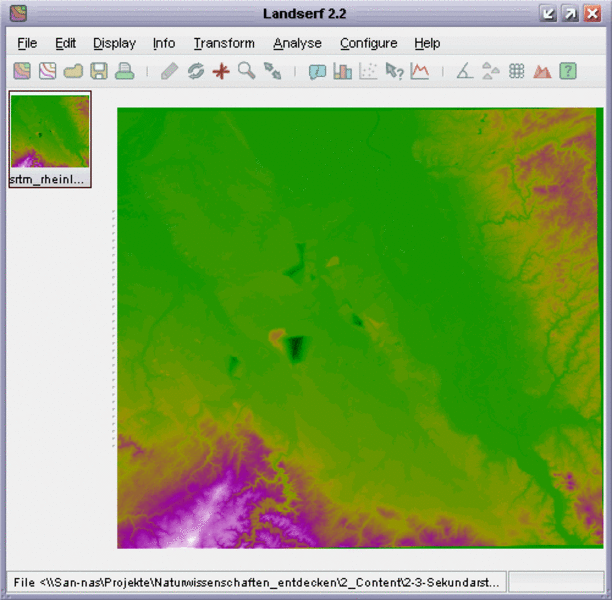612x600 pixels.
Task: Open the Transform menu
Action: tap(224, 43)
